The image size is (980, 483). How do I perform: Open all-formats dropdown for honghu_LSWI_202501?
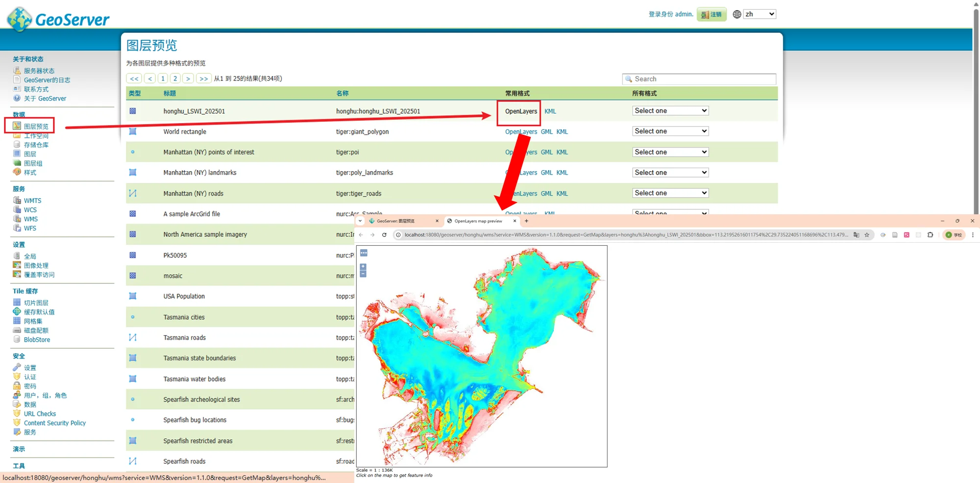[x=670, y=111]
